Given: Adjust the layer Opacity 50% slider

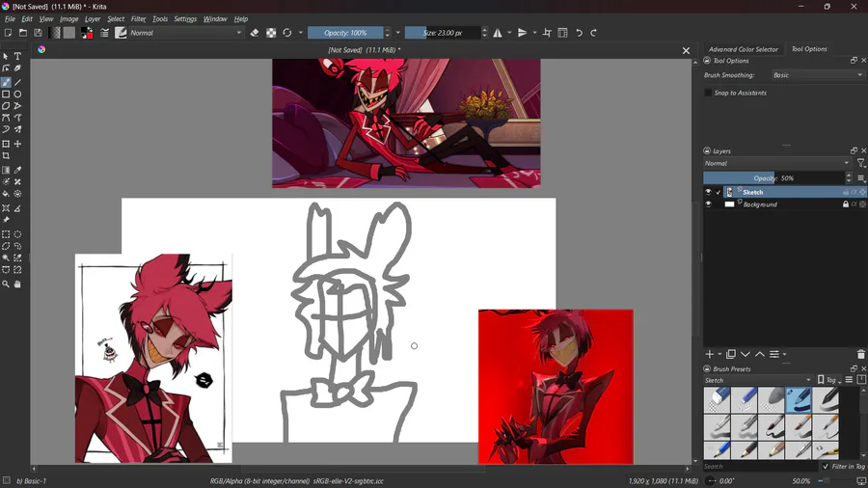Looking at the screenshot, I should pos(773,178).
